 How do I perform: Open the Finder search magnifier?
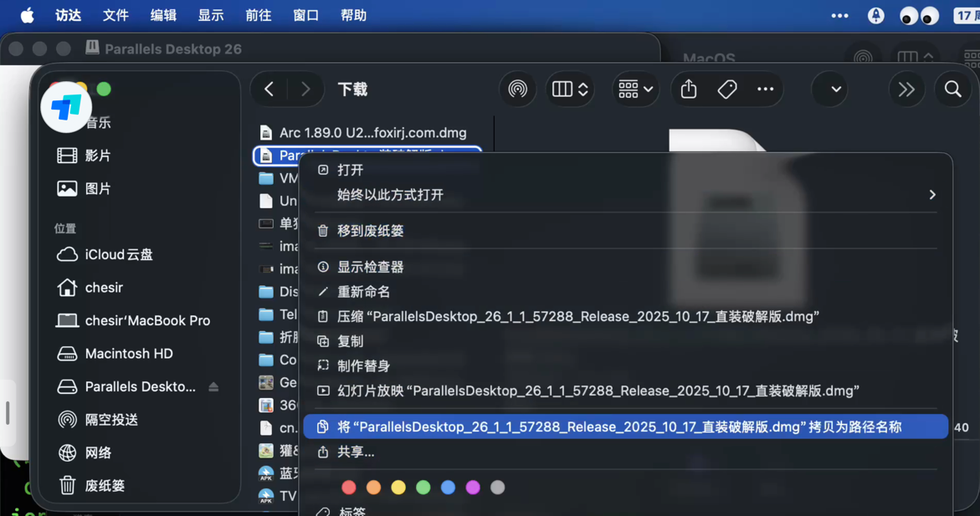tap(952, 89)
